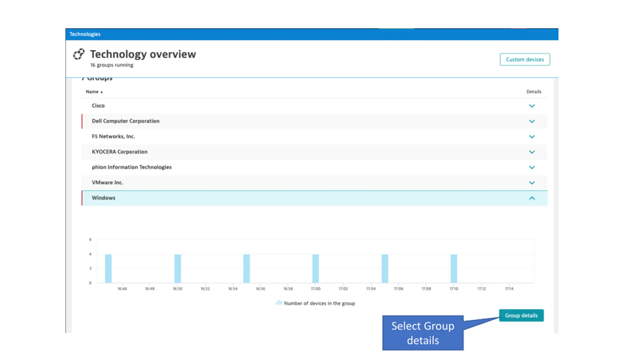The height and width of the screenshot is (362, 644).
Task: Expand KYOCERA Corporation details chevron
Action: point(532,152)
